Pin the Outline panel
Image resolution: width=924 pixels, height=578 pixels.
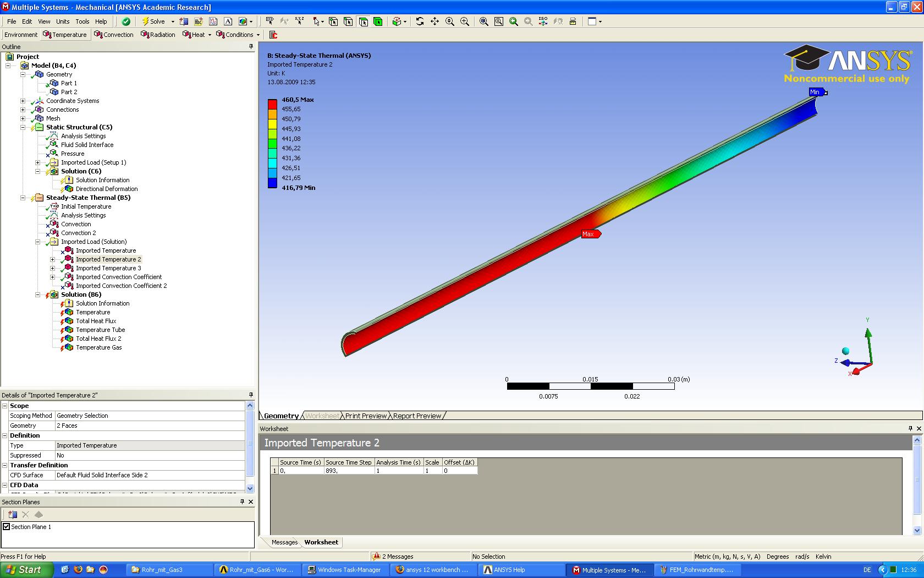pyautogui.click(x=251, y=47)
